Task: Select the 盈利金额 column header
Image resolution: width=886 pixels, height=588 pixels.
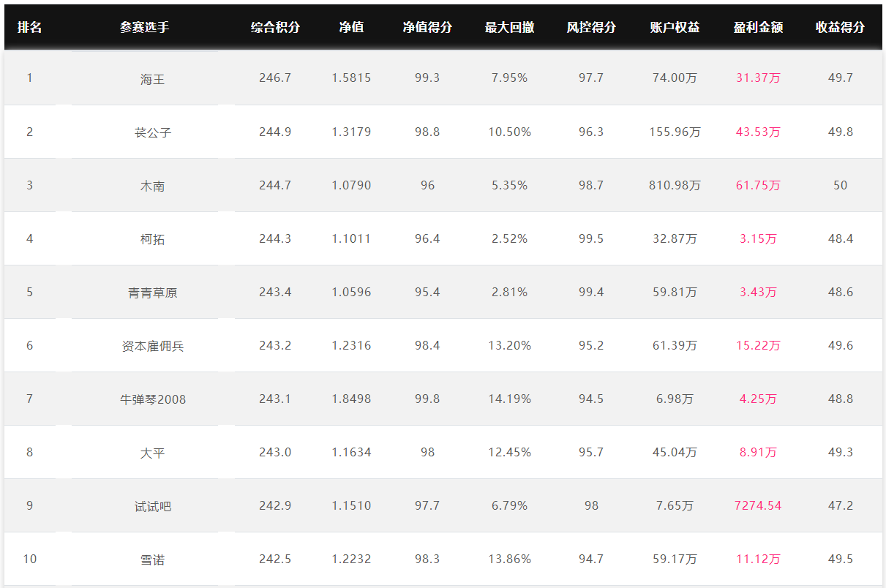Action: pos(758,27)
